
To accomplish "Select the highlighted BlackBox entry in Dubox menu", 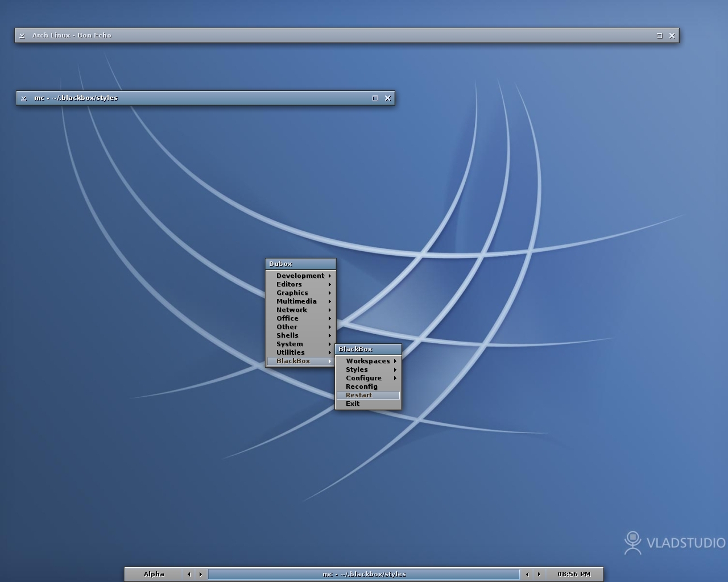I will (x=300, y=361).
